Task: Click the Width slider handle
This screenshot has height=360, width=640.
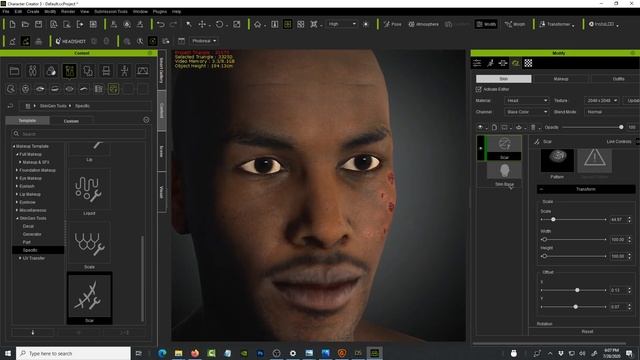Action: tap(544, 240)
